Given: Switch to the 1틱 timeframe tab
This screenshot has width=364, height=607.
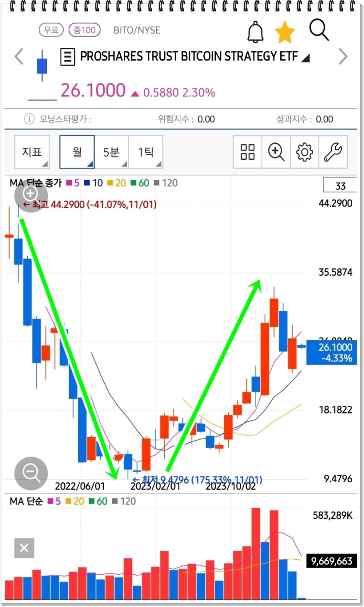Looking at the screenshot, I should 146,152.
